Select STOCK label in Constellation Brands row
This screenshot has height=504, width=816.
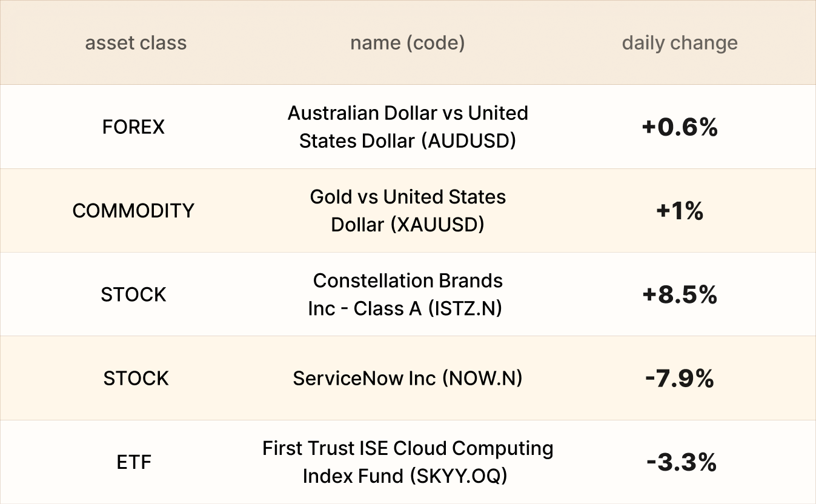pyautogui.click(x=133, y=294)
